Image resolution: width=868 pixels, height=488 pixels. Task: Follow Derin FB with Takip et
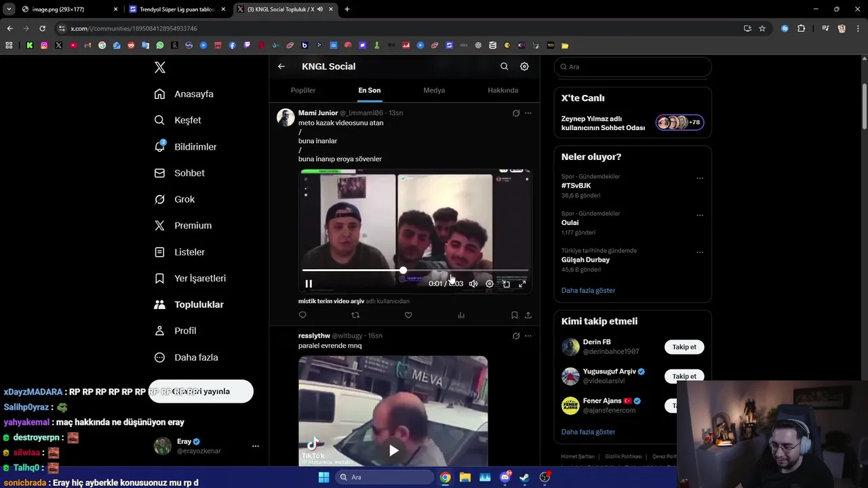(x=684, y=347)
